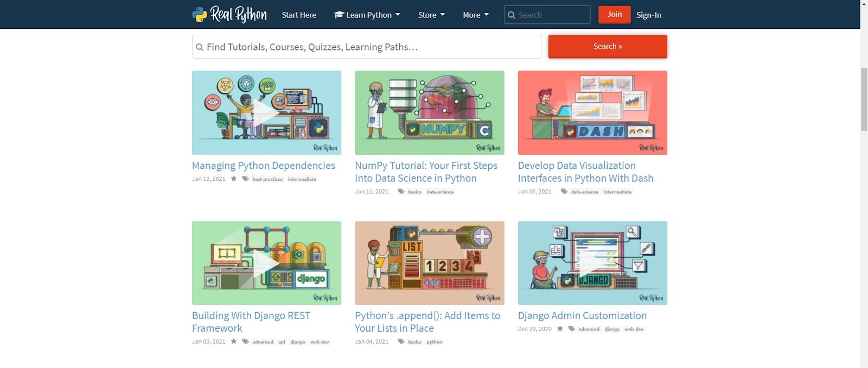Image resolution: width=868 pixels, height=368 pixels.
Task: Select intermediate tag under Dash article
Action: 617,192
